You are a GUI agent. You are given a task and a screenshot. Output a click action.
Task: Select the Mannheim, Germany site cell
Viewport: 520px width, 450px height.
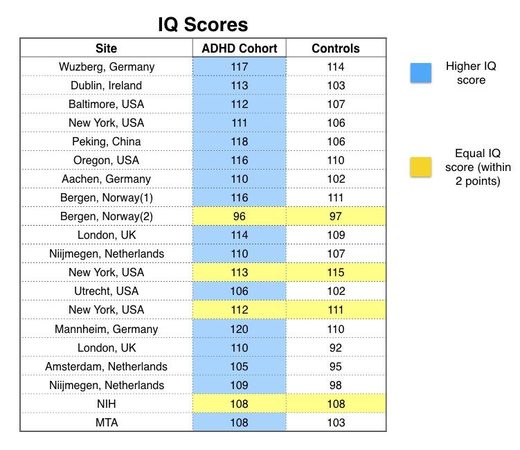tap(106, 329)
